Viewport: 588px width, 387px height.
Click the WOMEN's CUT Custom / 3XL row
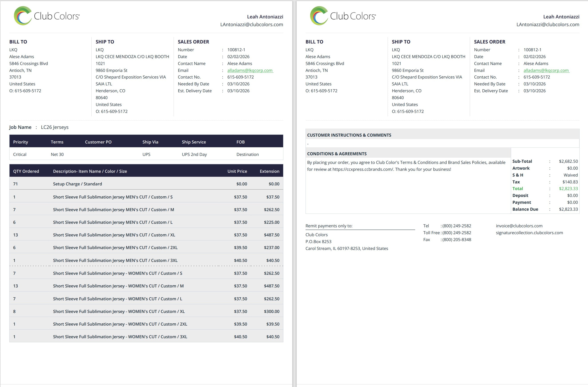120,337
